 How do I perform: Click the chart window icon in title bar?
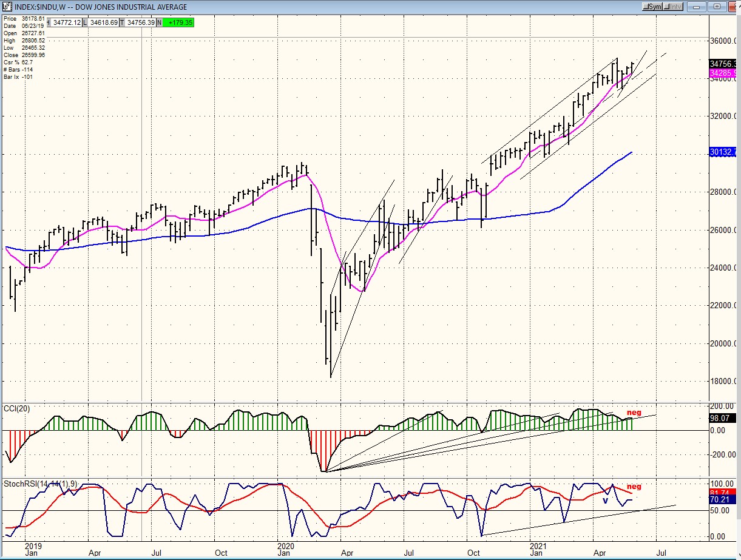pos(6,7)
